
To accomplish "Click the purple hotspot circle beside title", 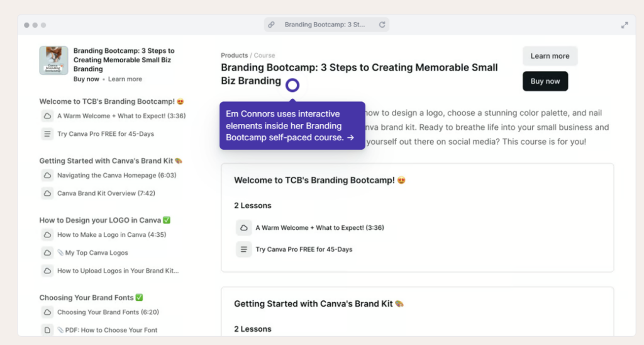I will 292,85.
